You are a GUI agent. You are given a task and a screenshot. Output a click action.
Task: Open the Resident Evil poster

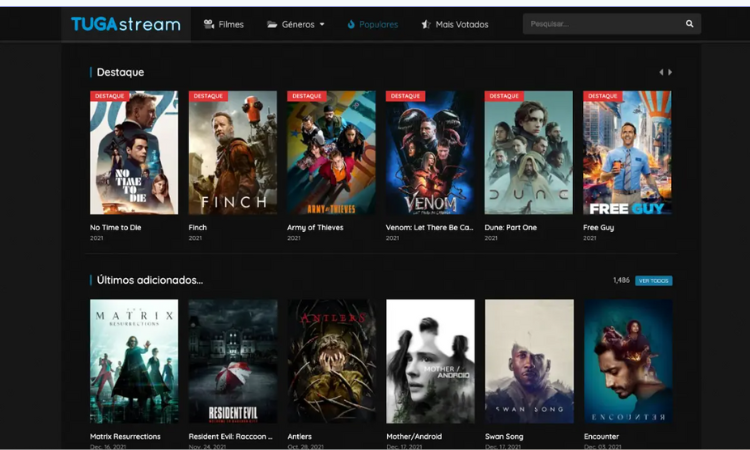tap(232, 361)
